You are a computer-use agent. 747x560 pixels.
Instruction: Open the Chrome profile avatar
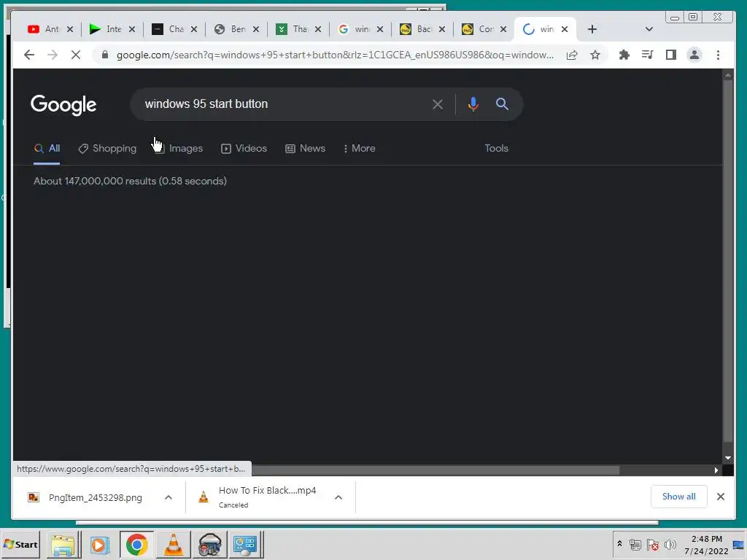click(x=694, y=55)
